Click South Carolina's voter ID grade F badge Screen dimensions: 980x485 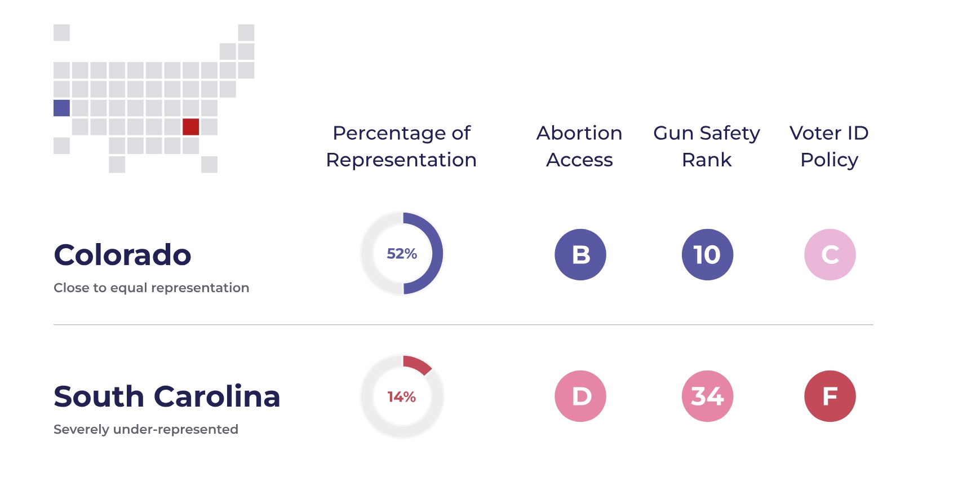click(x=830, y=396)
